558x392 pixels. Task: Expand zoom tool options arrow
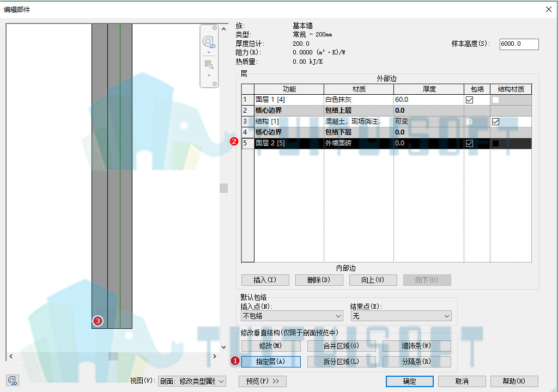point(209,76)
